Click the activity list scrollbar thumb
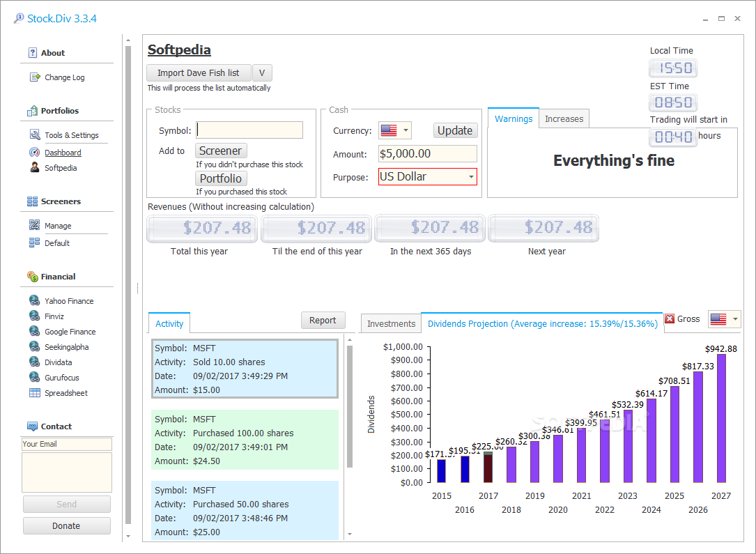The image size is (756, 554). click(x=350, y=406)
